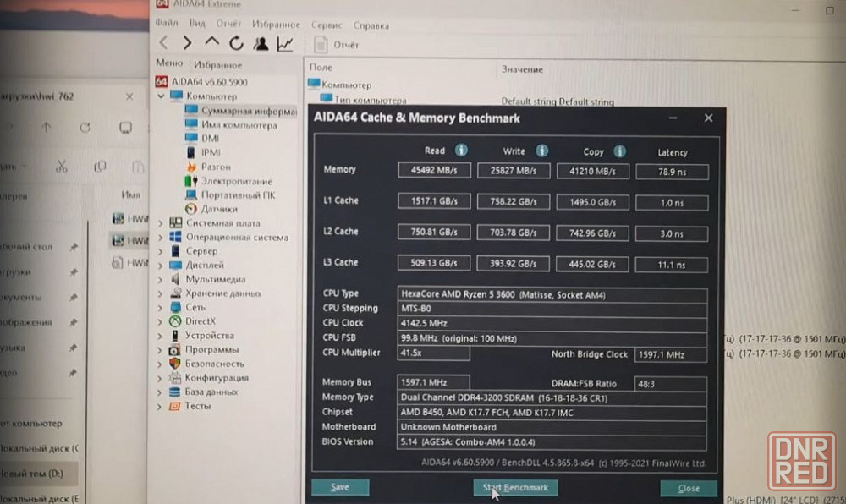The height and width of the screenshot is (504, 846).
Task: Click the Устройства icon in tree
Action: point(175,335)
